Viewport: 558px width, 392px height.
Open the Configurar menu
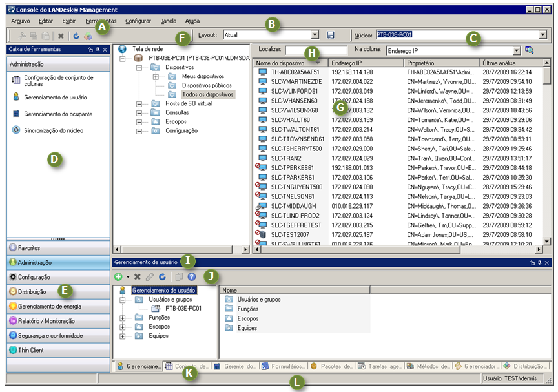click(x=138, y=21)
